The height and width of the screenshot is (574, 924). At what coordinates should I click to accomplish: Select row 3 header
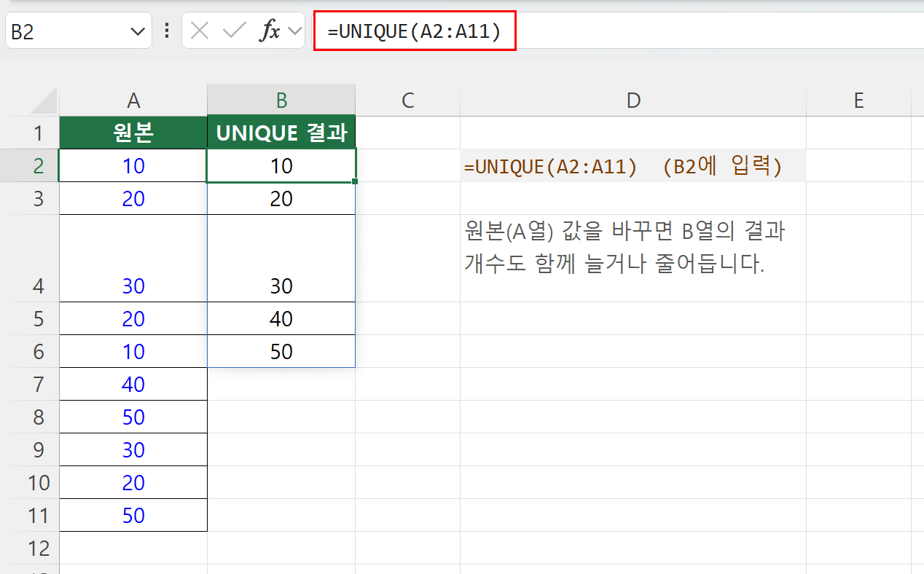(30, 198)
